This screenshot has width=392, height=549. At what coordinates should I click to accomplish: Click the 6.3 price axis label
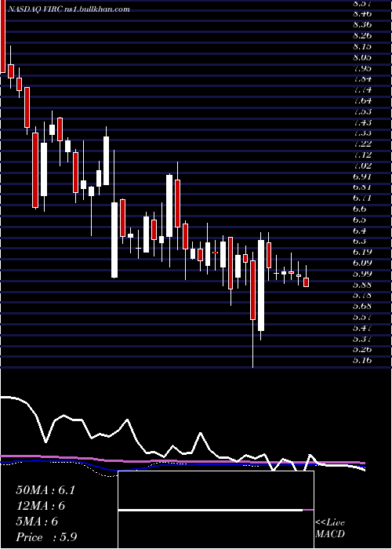pyautogui.click(x=360, y=242)
